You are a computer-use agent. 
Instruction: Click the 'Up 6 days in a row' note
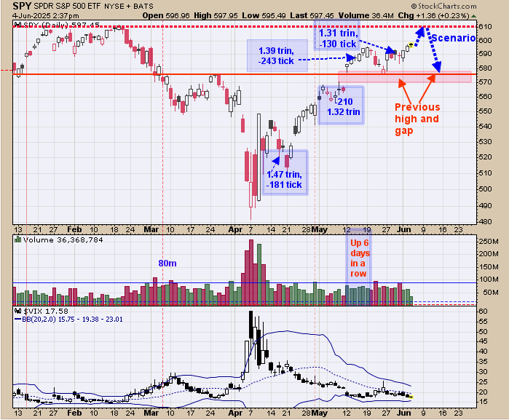[x=360, y=258]
